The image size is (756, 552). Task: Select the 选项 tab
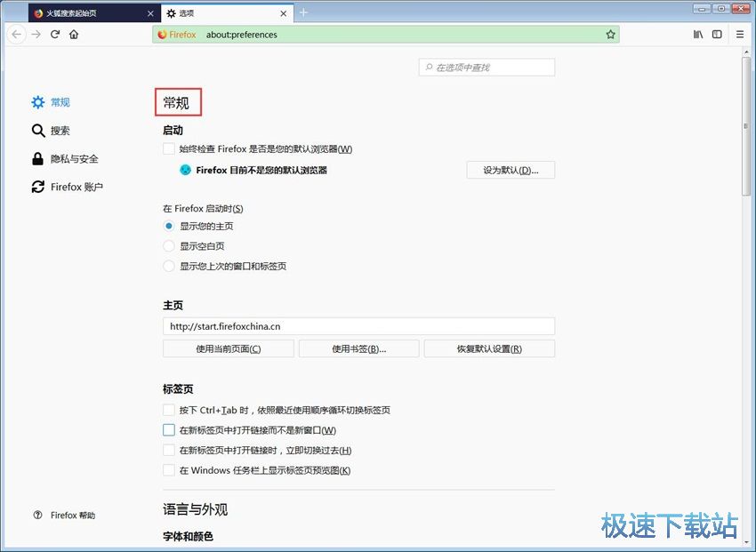pyautogui.click(x=227, y=13)
